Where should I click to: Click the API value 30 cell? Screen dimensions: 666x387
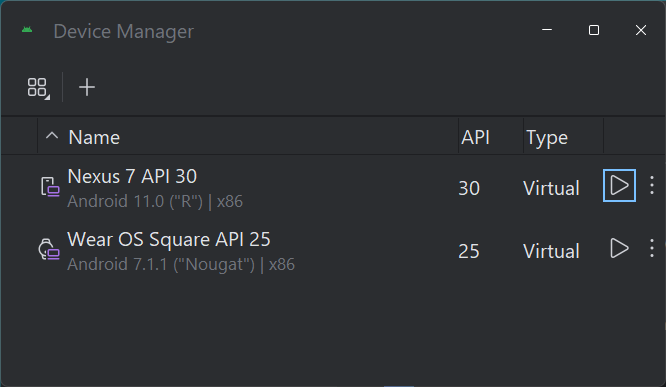[469, 188]
